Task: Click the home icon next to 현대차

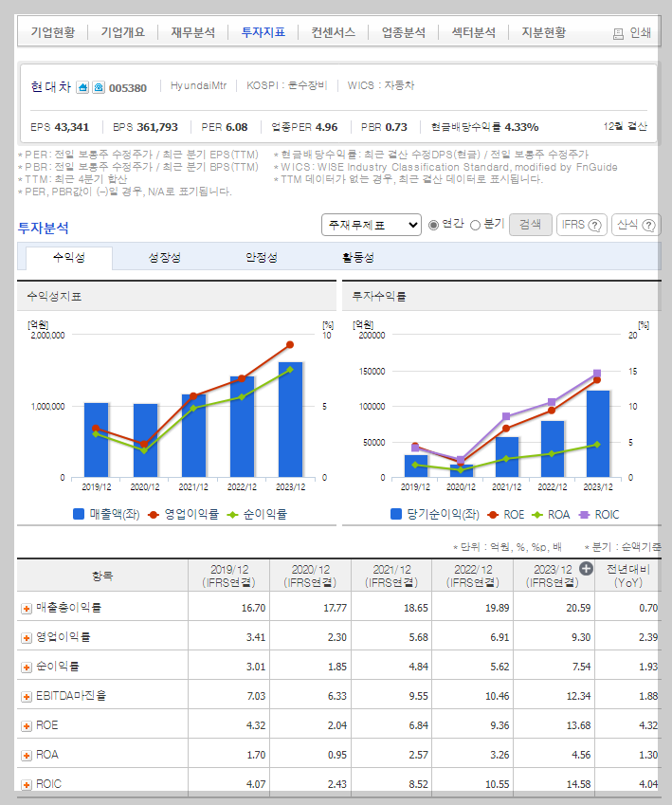Action: pyautogui.click(x=82, y=87)
